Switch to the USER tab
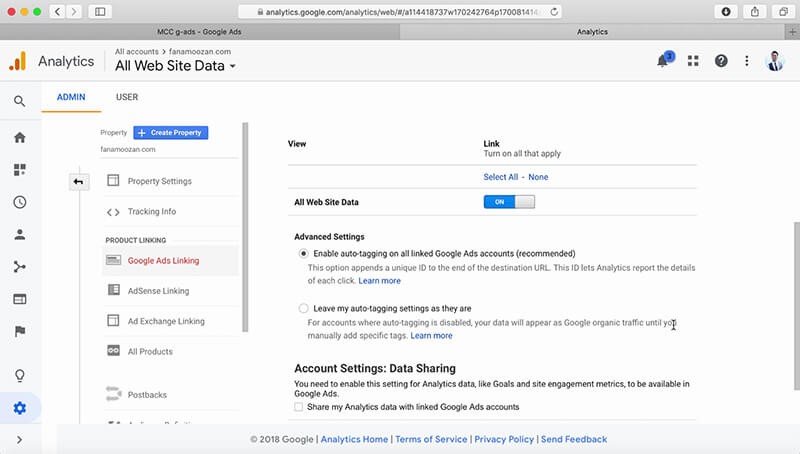 (127, 97)
